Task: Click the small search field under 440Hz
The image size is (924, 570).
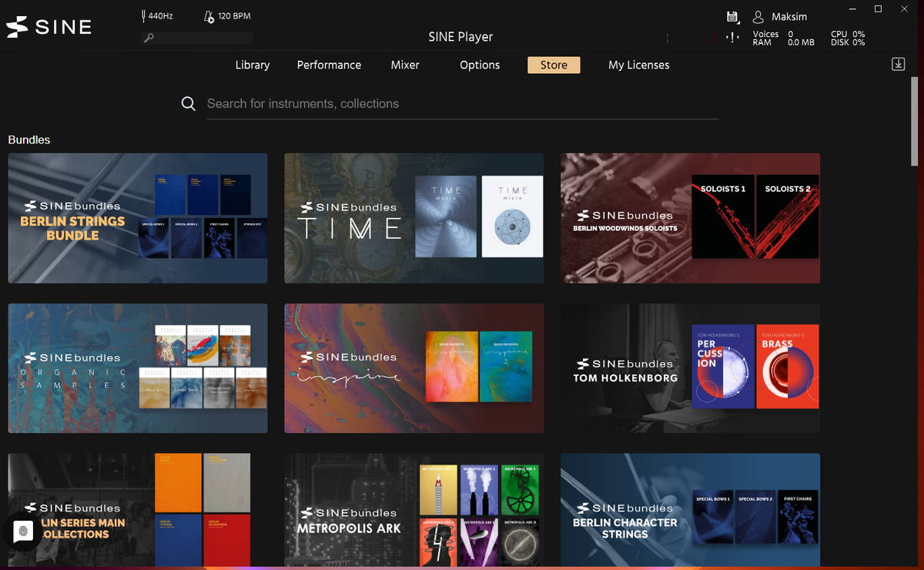Action: tap(197, 38)
